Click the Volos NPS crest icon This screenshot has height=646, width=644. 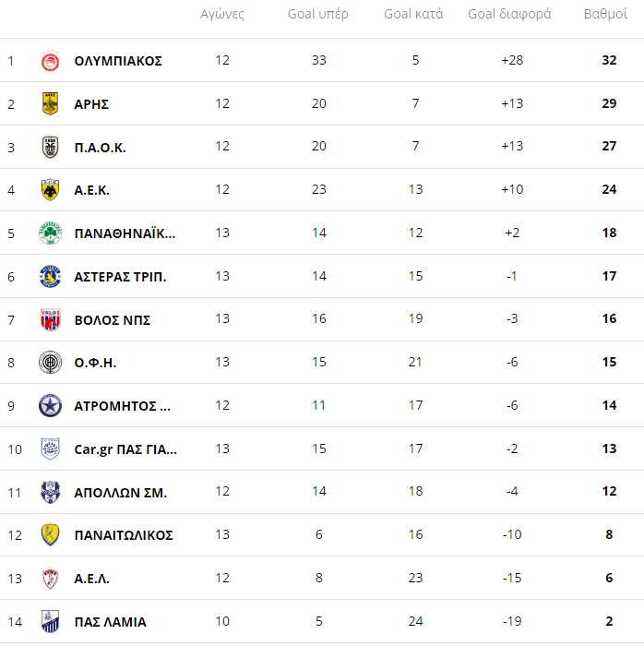(50, 319)
